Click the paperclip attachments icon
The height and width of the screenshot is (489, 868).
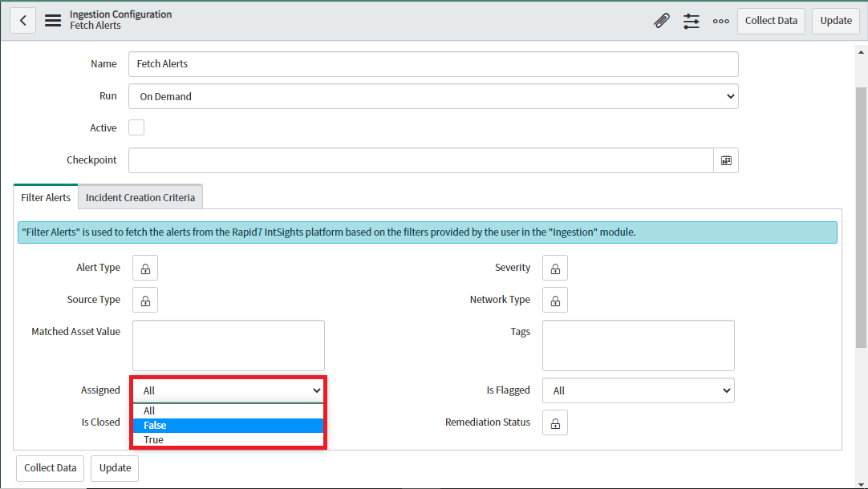[x=662, y=21]
